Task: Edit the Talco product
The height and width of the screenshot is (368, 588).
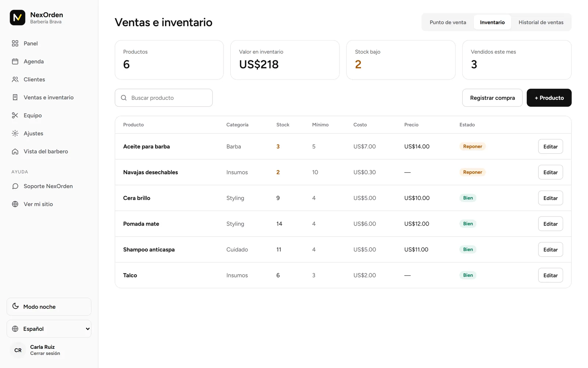Action: (551, 275)
